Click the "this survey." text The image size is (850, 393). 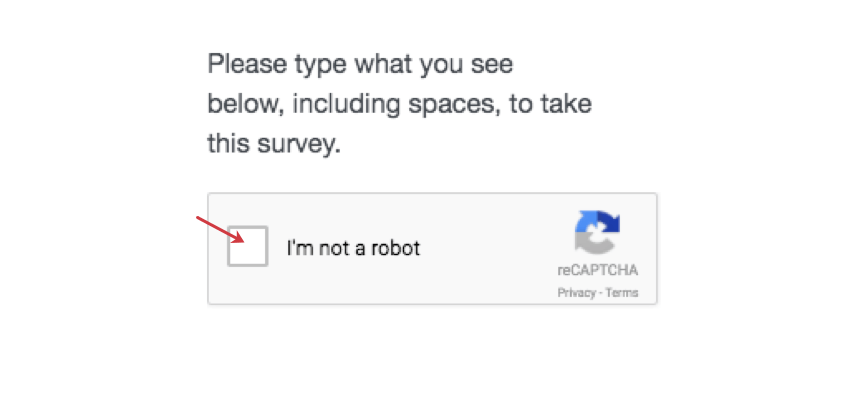click(x=274, y=144)
